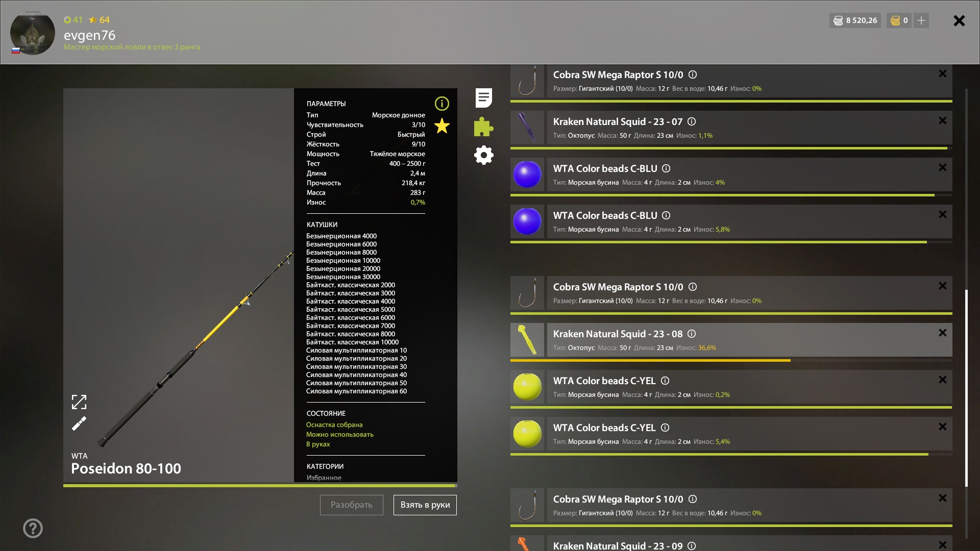The image size is (980, 551).
Task: Open the puzzle piece rig components tab
Action: [x=483, y=127]
